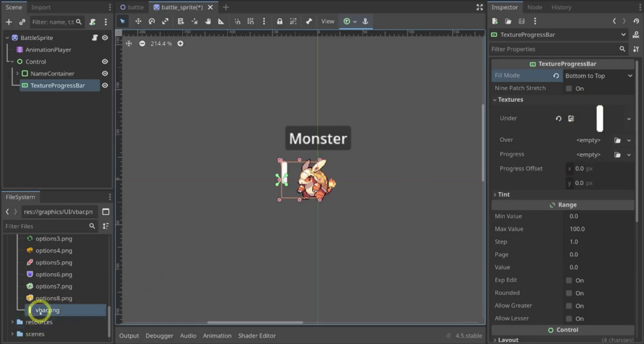Click the center view icon beside zoom
The image size is (644, 344).
pos(129,44)
